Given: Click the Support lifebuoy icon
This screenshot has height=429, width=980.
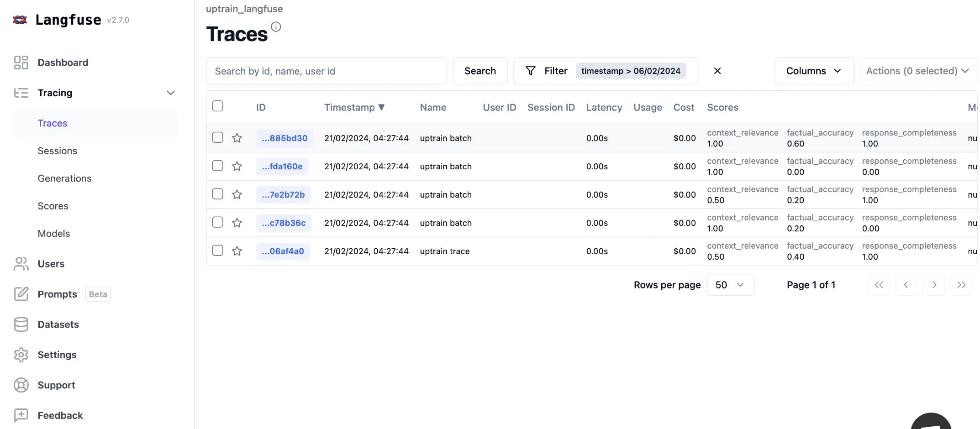Looking at the screenshot, I should [x=21, y=385].
